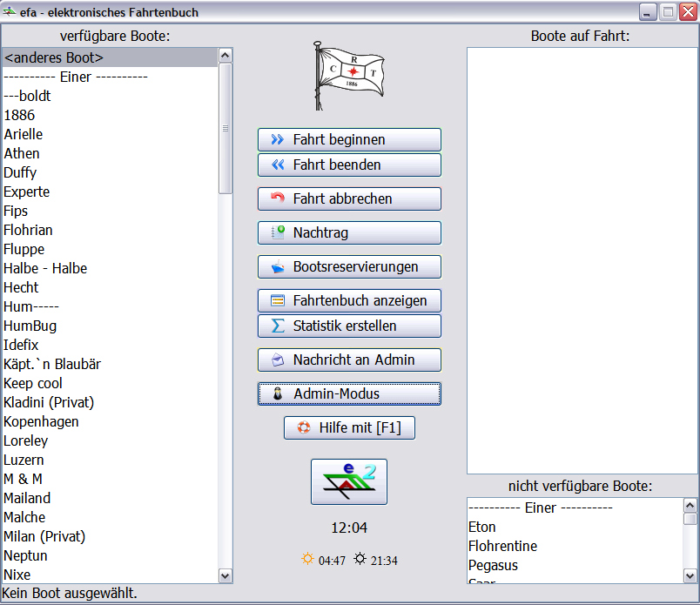Image resolution: width=700 pixels, height=605 pixels.
Task: Click the person icon on Admin-Modus
Action: point(278,393)
